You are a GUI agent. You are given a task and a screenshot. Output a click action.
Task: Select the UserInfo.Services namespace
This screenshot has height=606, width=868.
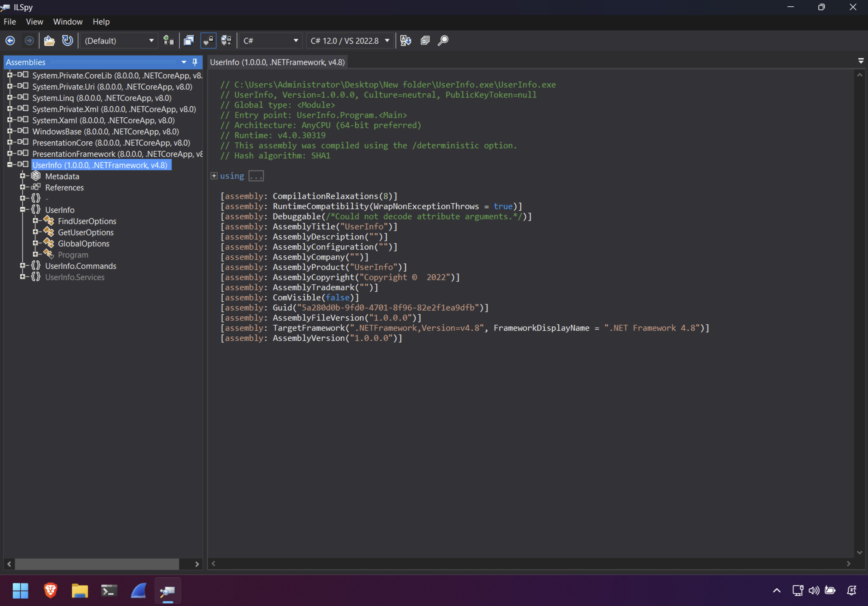click(75, 277)
